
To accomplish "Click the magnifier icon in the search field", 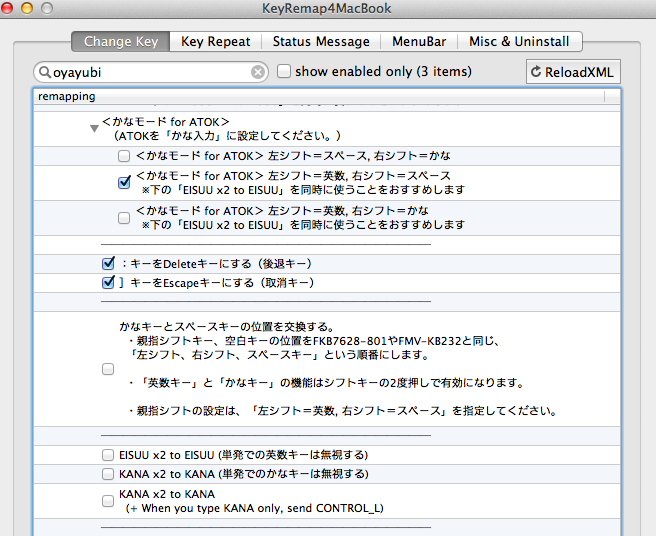I will tap(44, 72).
